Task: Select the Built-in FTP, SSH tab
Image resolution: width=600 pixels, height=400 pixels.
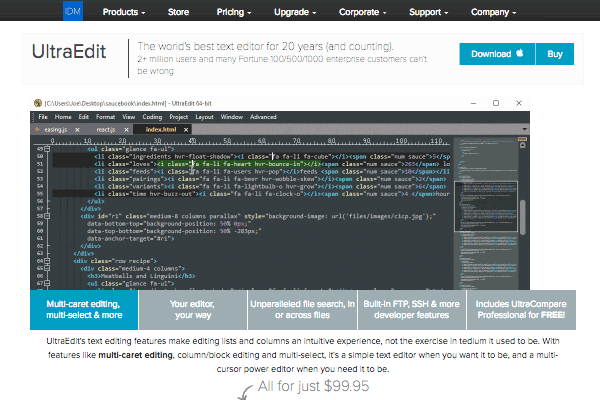Action: (412, 310)
